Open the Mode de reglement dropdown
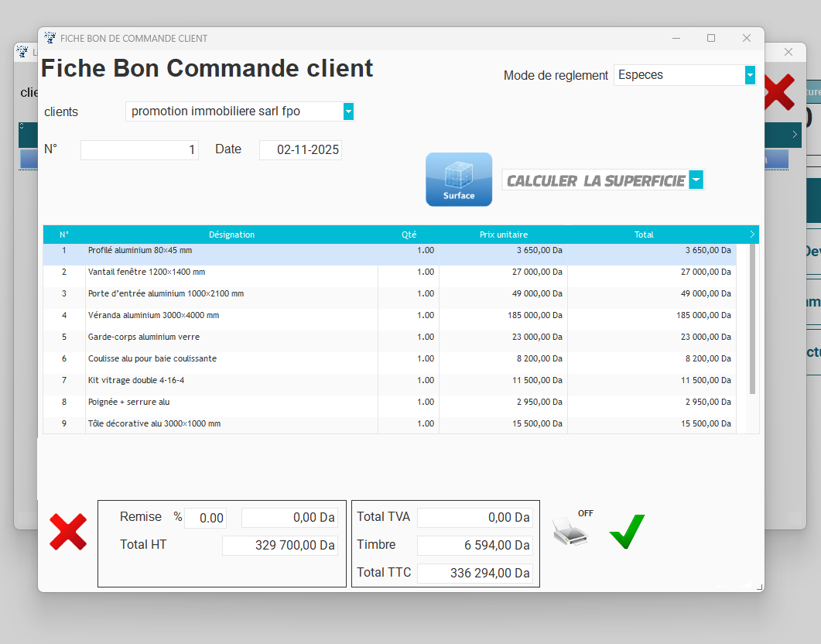 (x=749, y=75)
